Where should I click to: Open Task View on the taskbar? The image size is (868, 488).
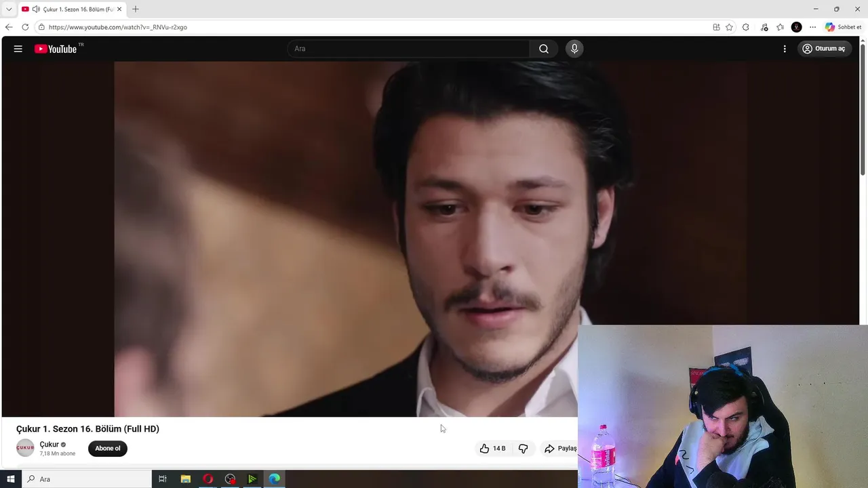click(163, 479)
